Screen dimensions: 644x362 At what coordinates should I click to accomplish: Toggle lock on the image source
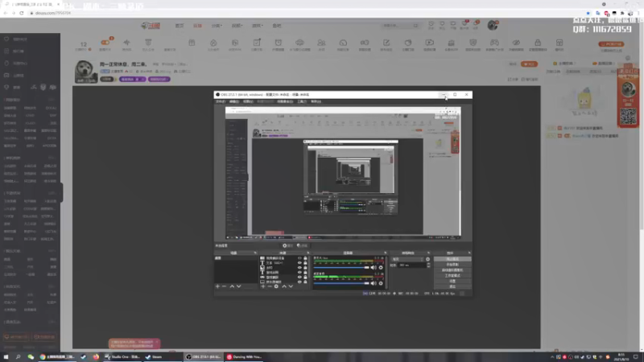pos(305,268)
